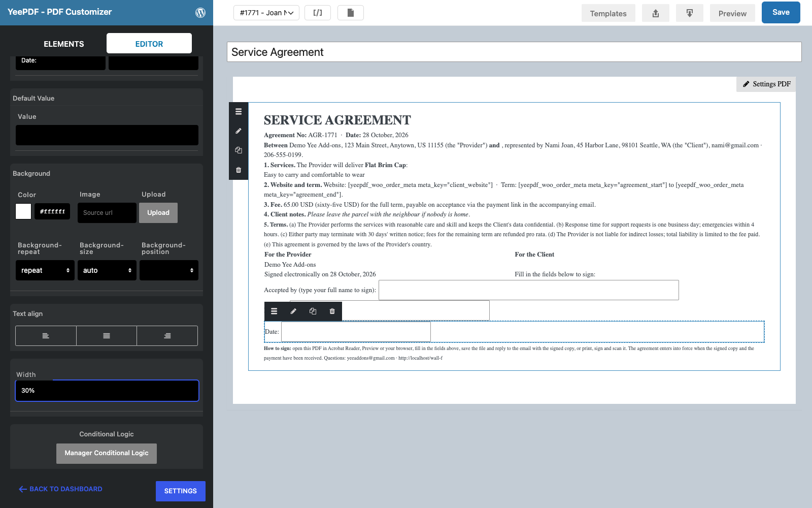The height and width of the screenshot is (508, 812).
Task: Switch to the EDITOR tab
Action: coord(149,44)
